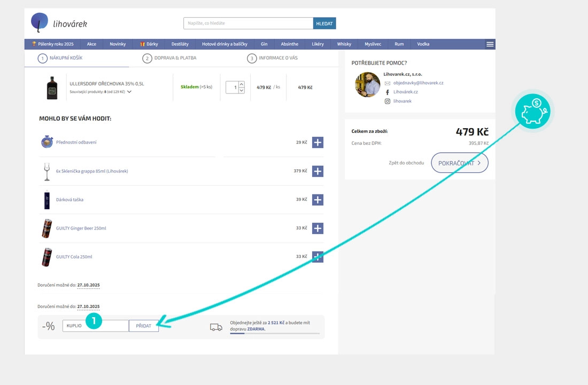The width and height of the screenshot is (588, 385).
Task: Open the Lihovárek Facebook page link
Action: coord(405,92)
